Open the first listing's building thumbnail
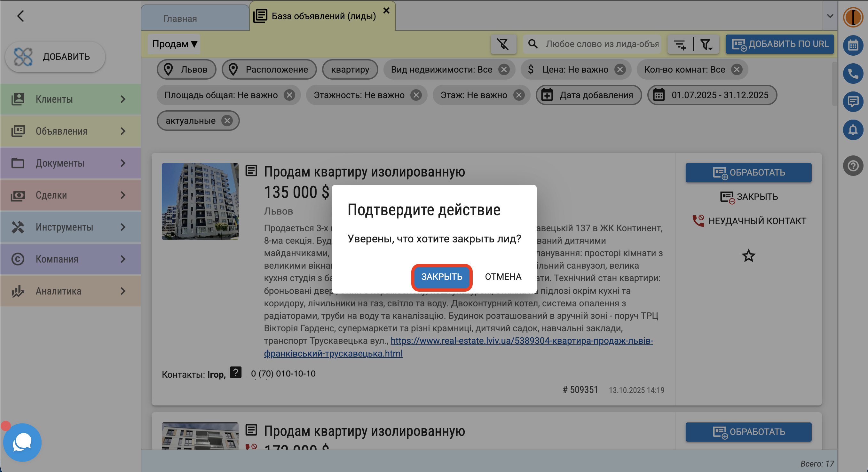The width and height of the screenshot is (868, 472). (x=200, y=201)
